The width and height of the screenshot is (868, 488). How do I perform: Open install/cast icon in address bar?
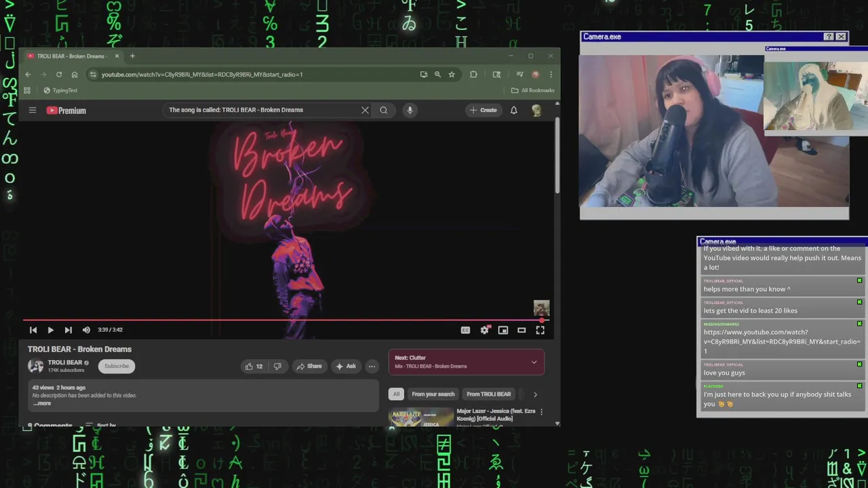tap(424, 75)
